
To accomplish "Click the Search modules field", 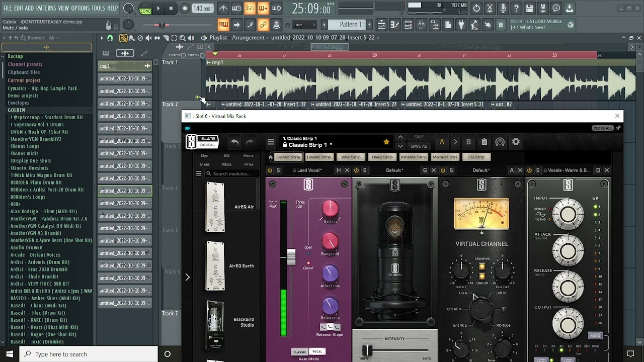I will (231, 174).
